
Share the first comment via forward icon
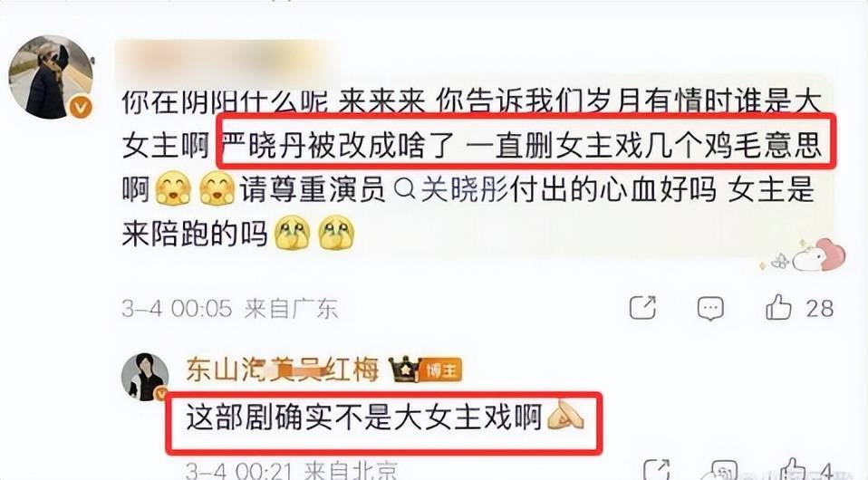click(642, 308)
